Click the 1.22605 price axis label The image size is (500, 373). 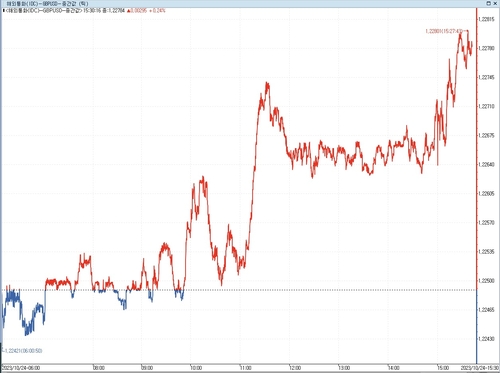(486, 194)
